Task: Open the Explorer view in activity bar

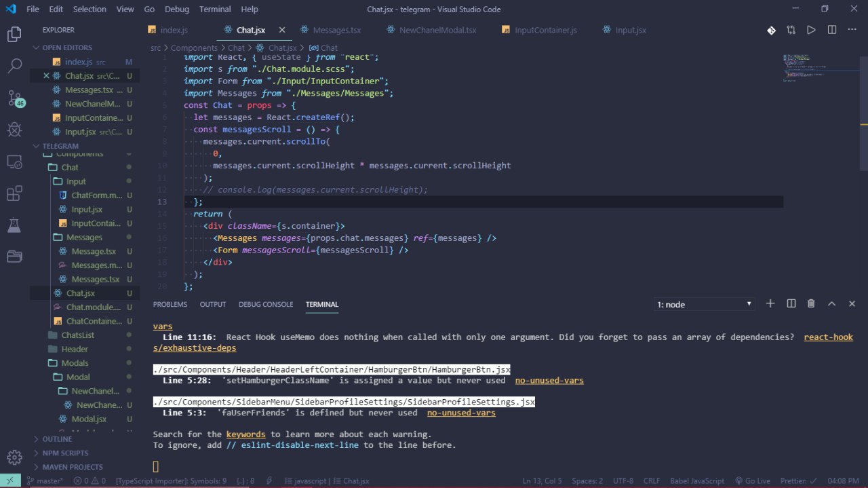Action: 14,34
